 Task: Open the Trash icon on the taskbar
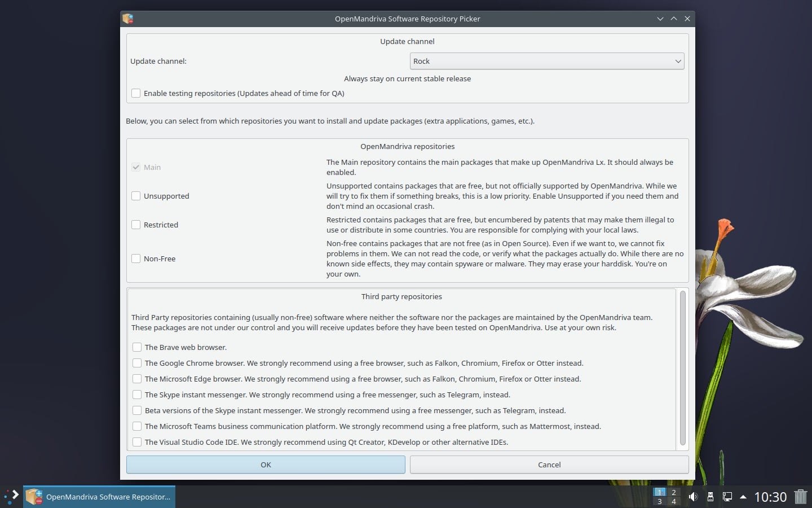[801, 497]
